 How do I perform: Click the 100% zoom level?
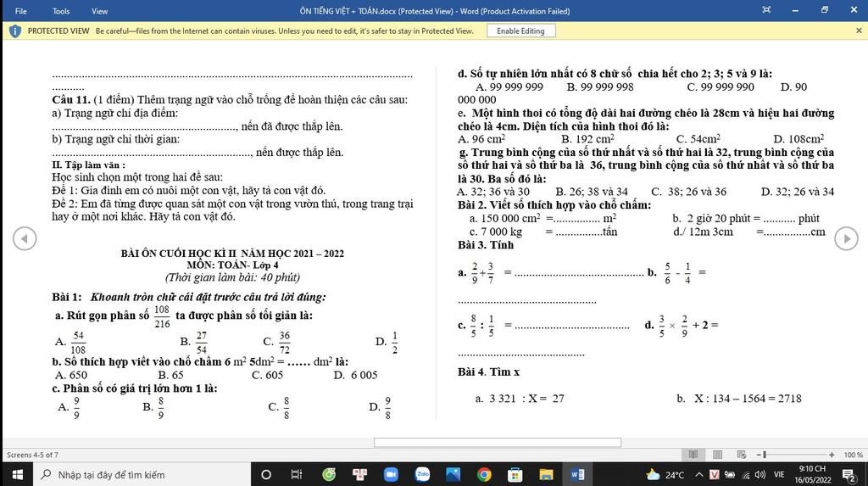[x=853, y=455]
